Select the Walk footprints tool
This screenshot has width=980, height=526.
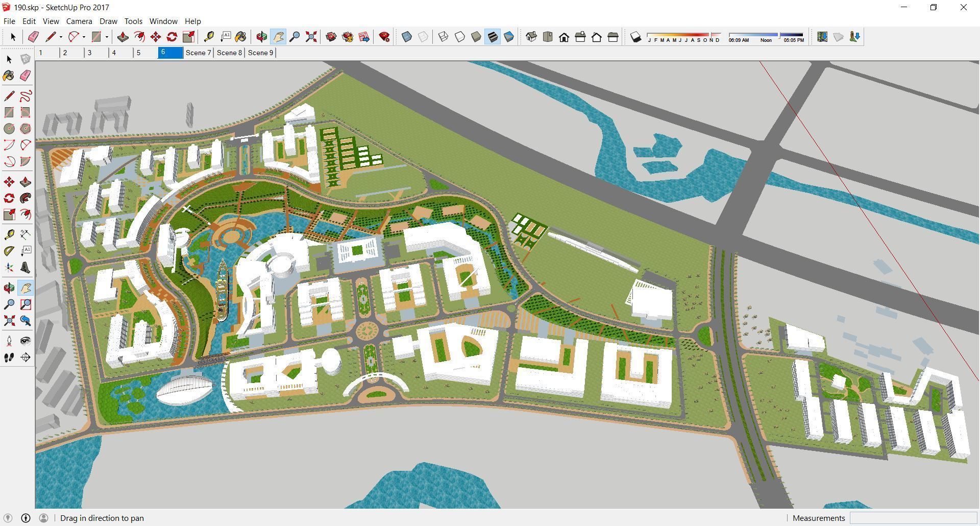click(x=9, y=357)
